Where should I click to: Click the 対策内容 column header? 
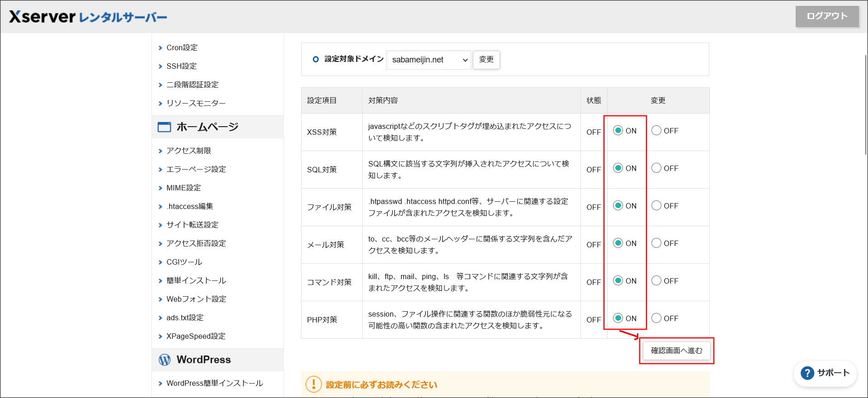pyautogui.click(x=383, y=100)
